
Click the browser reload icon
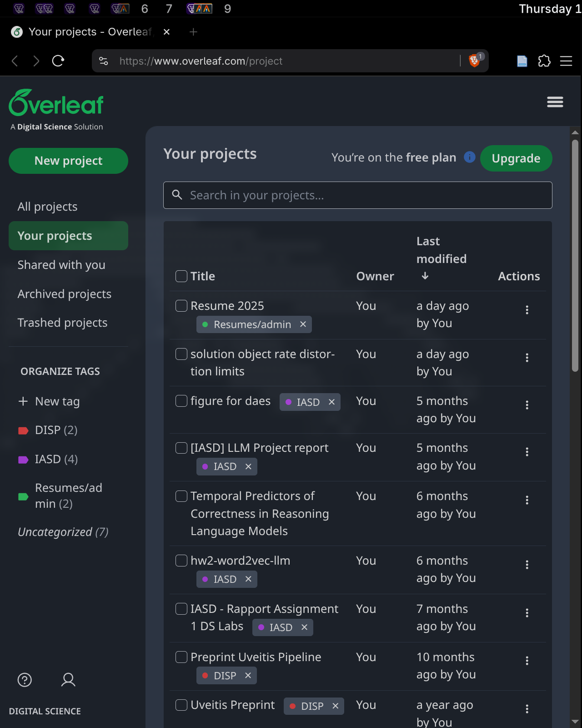[x=58, y=61]
